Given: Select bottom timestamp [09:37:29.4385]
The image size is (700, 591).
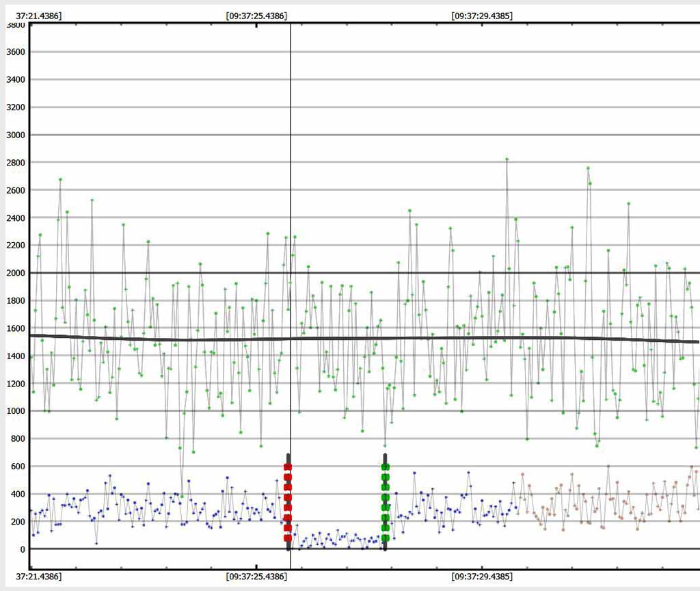Looking at the screenshot, I should click(482, 576).
